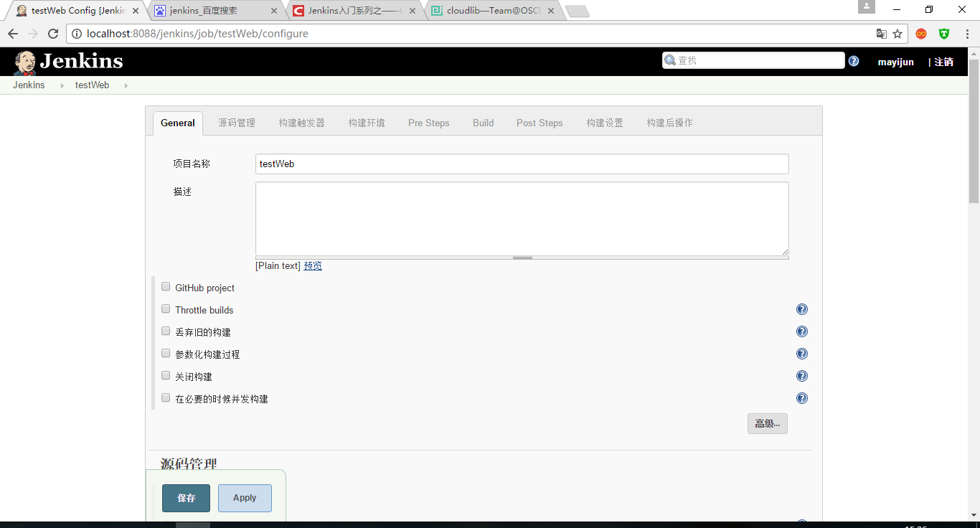Switch to the 构建触发器 tab
Screen dimensions: 980x528
click(302, 123)
